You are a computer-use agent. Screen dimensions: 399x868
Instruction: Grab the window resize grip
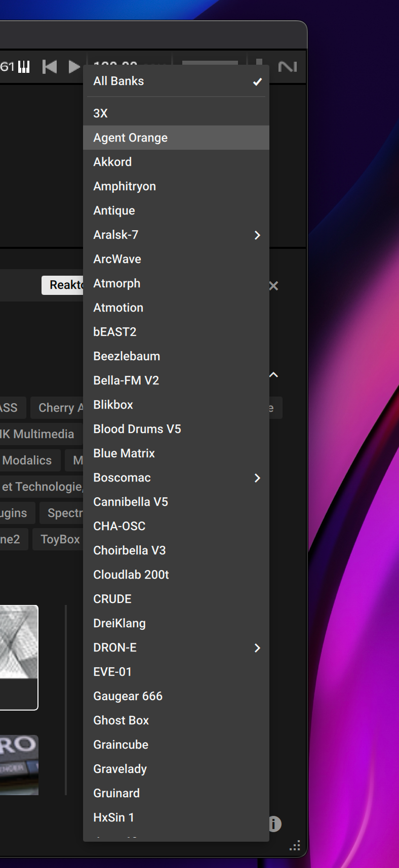(x=295, y=845)
